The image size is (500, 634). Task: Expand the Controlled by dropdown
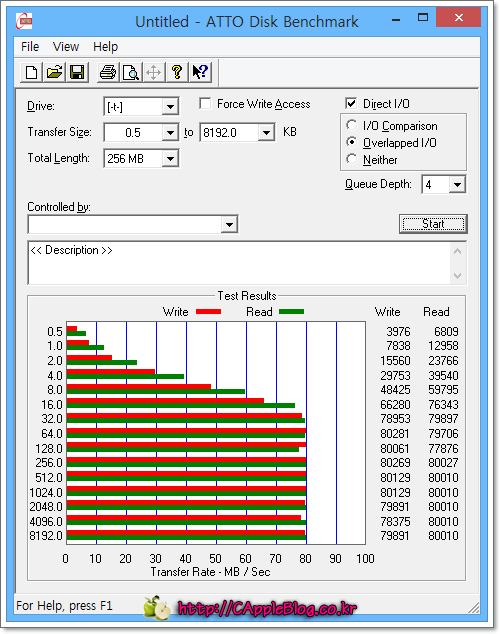coord(229,224)
